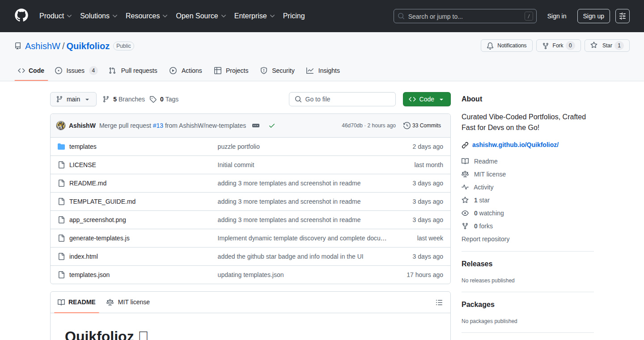
Task: Open commit hash 46d70db
Action: coord(352,126)
